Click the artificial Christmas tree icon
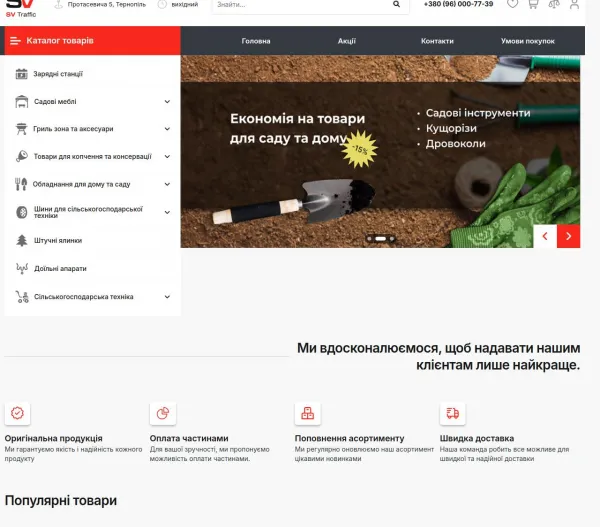Screen dimensions: 600x527 22,240
